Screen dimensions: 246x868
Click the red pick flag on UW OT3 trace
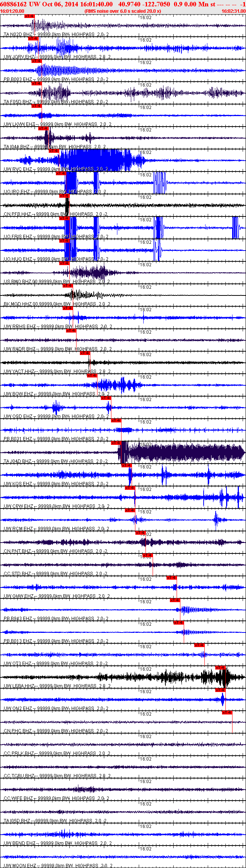click(199, 645)
